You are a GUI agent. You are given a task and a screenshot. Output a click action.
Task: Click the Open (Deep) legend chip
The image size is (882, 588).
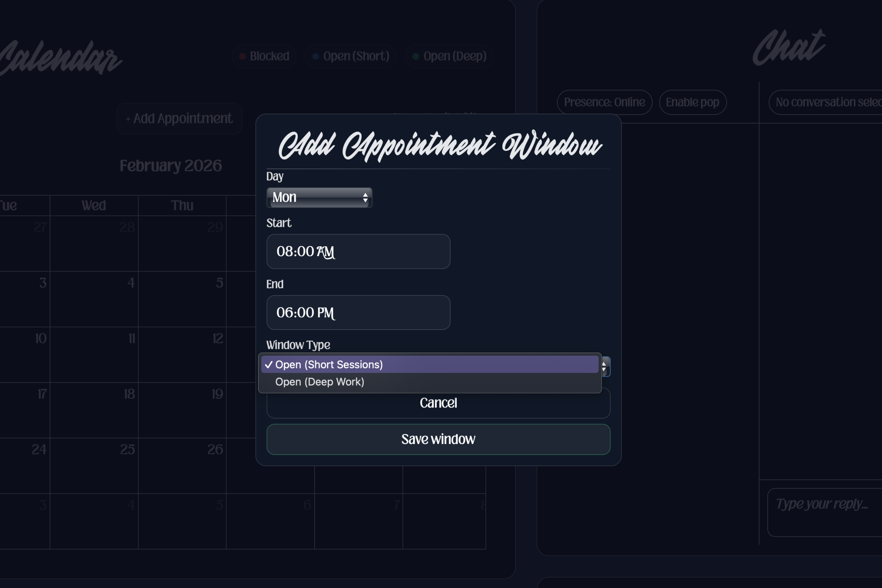tap(449, 56)
